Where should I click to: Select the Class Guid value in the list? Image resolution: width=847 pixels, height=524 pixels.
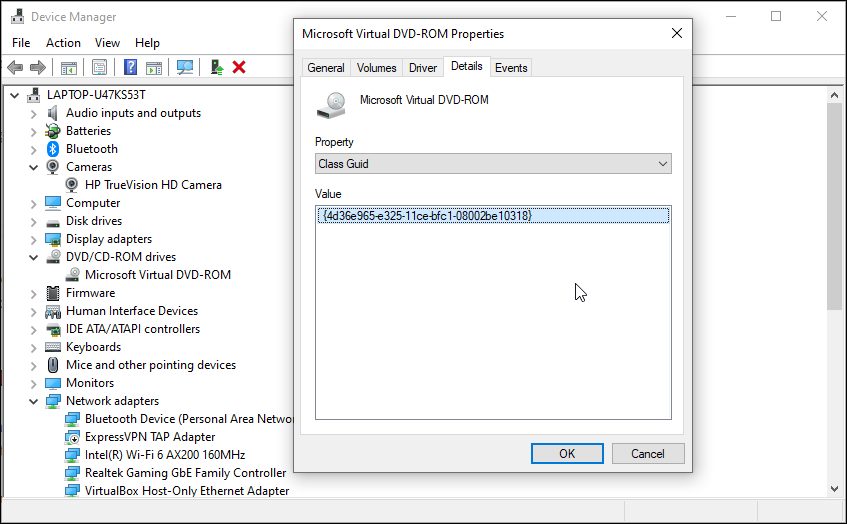(426, 216)
